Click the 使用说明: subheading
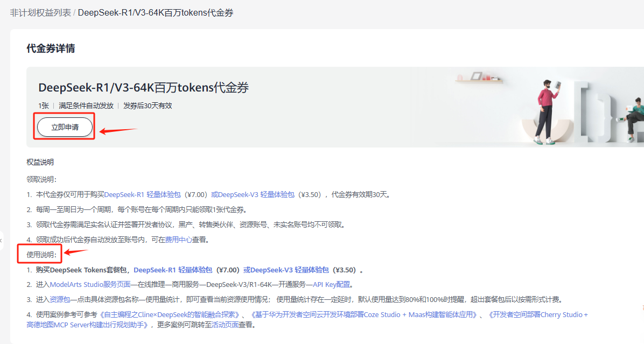644x344 pixels. 41,255
